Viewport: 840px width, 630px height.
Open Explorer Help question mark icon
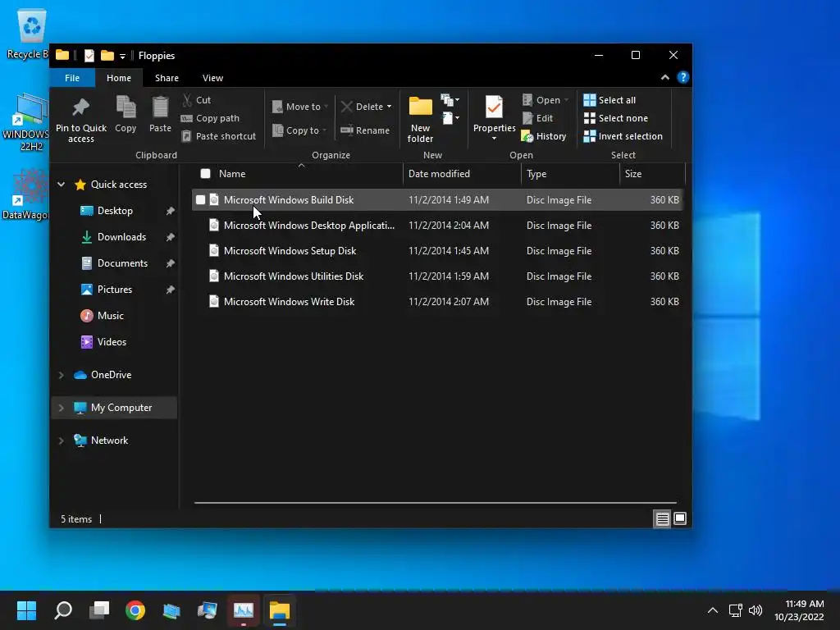pyautogui.click(x=682, y=77)
